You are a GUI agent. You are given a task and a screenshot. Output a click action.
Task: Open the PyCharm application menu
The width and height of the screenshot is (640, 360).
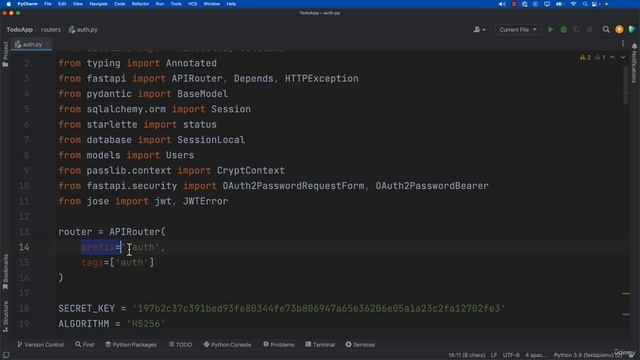click(x=27, y=4)
